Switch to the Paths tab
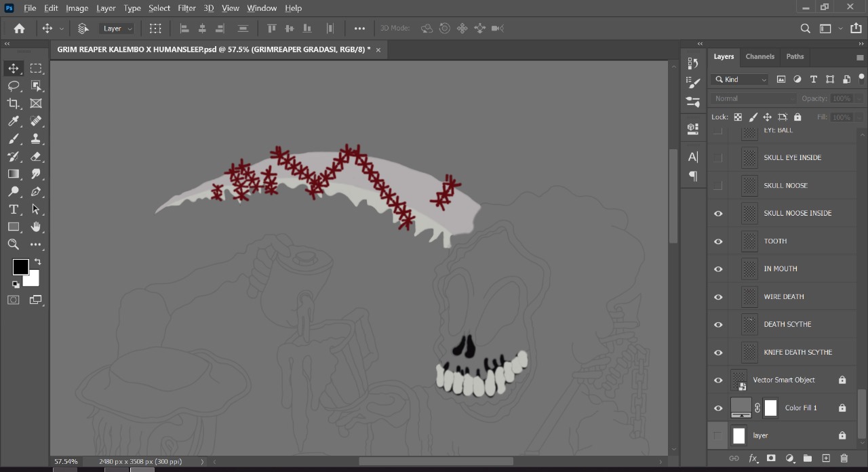The image size is (868, 472). click(795, 57)
